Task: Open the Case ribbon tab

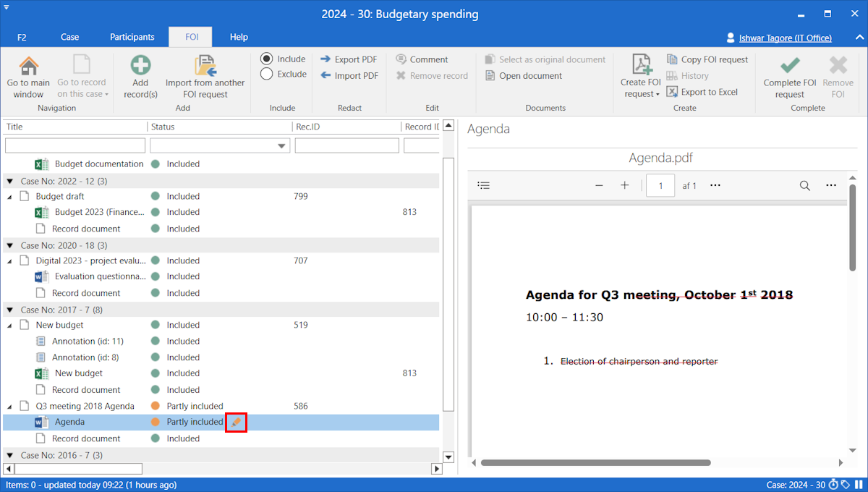Action: [x=70, y=38]
